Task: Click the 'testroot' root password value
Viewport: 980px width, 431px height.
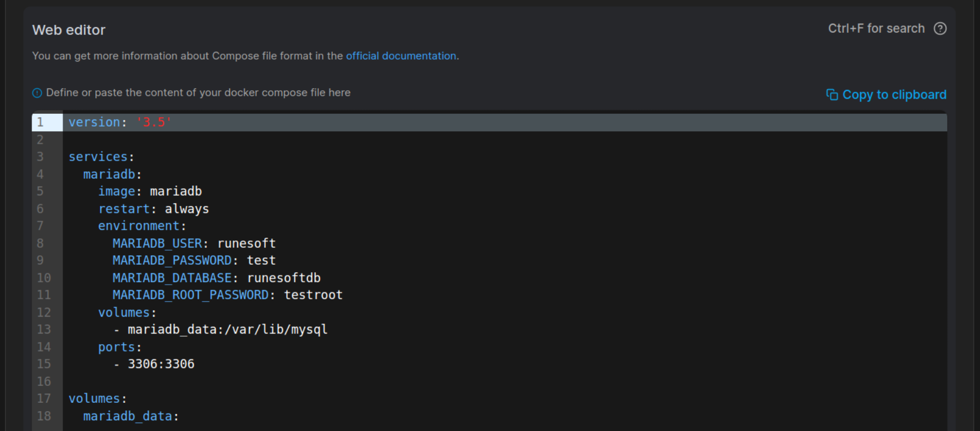Action: click(313, 295)
